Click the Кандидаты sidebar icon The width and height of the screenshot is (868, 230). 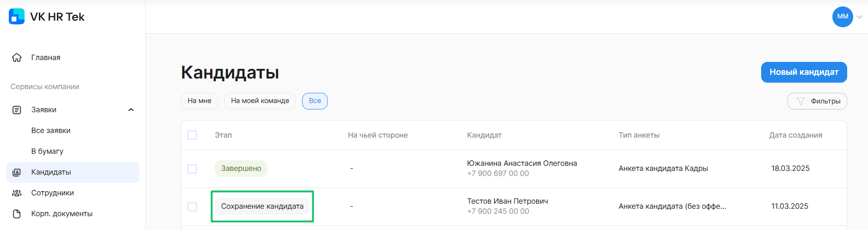[17, 172]
